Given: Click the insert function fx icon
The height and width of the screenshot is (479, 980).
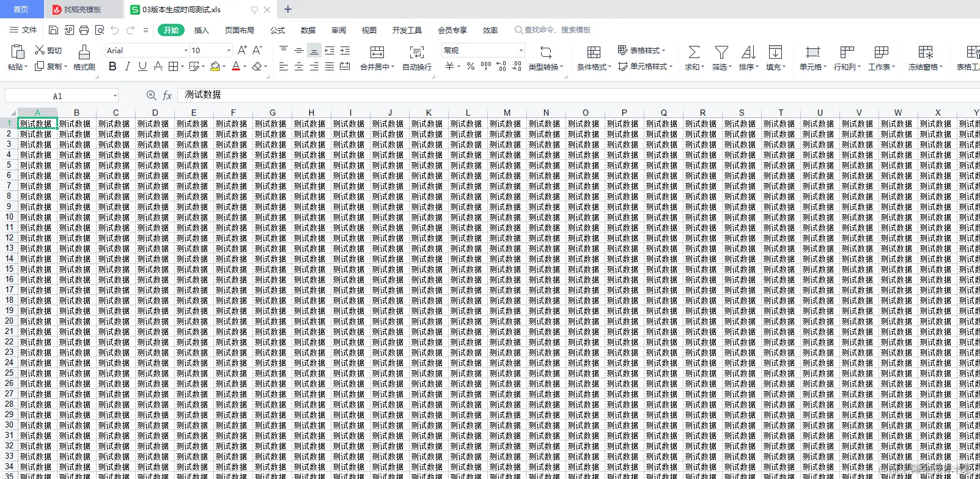Looking at the screenshot, I should (x=167, y=95).
